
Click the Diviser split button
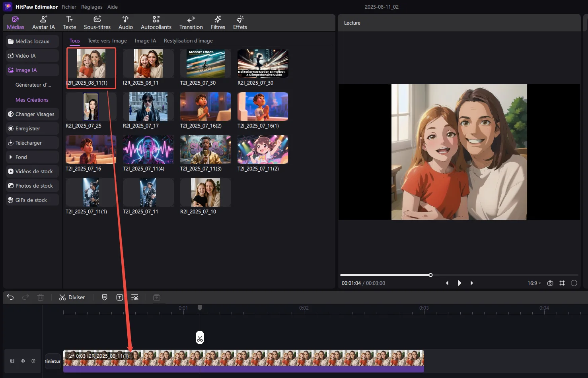pos(72,297)
